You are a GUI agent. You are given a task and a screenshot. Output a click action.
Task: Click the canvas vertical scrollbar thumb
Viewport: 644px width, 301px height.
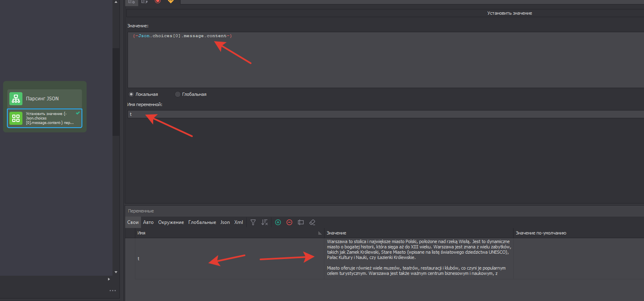coord(116,92)
